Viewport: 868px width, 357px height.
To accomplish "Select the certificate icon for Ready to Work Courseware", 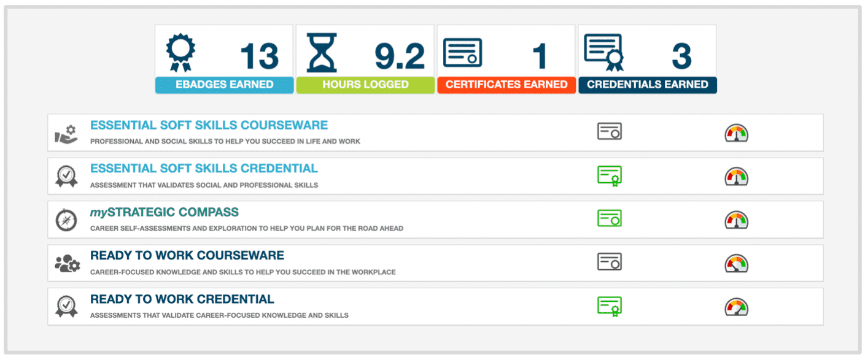I will [609, 262].
